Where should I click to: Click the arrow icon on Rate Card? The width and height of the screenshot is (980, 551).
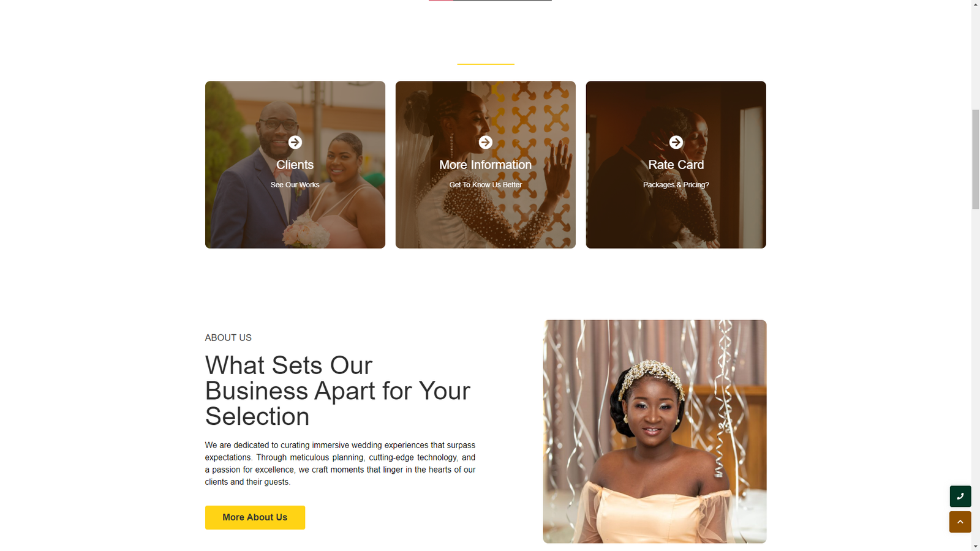click(x=676, y=142)
